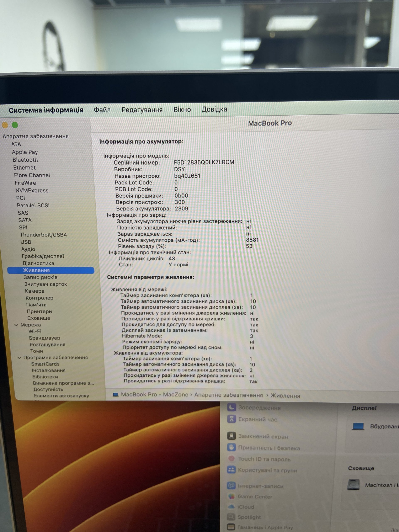The width and height of the screenshot is (399, 532).
Task: Click the cycle count value 43
Action: coord(172,259)
